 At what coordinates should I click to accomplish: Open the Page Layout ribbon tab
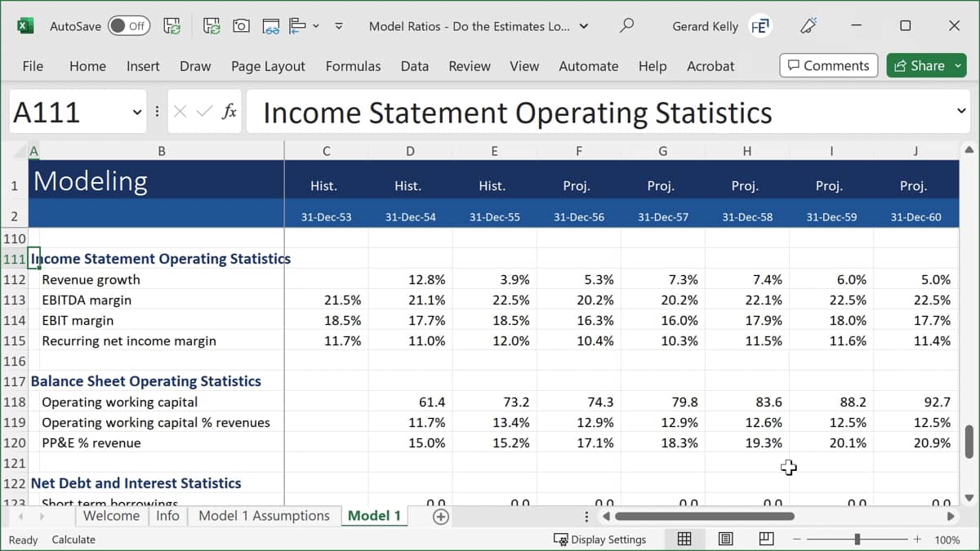click(x=268, y=66)
